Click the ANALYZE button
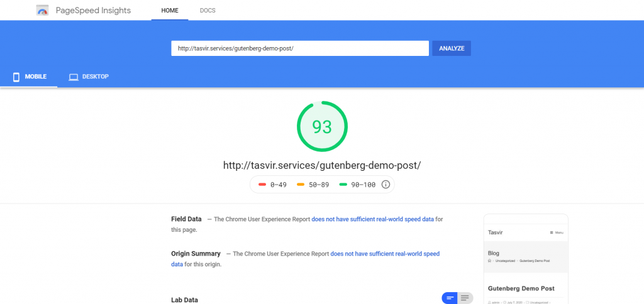This screenshot has width=644, height=304. point(452,48)
